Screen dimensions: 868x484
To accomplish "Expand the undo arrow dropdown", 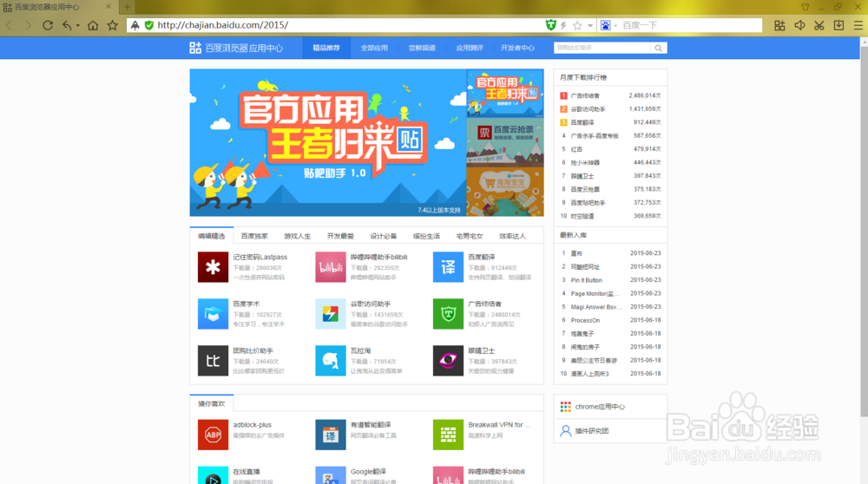I will [x=77, y=25].
